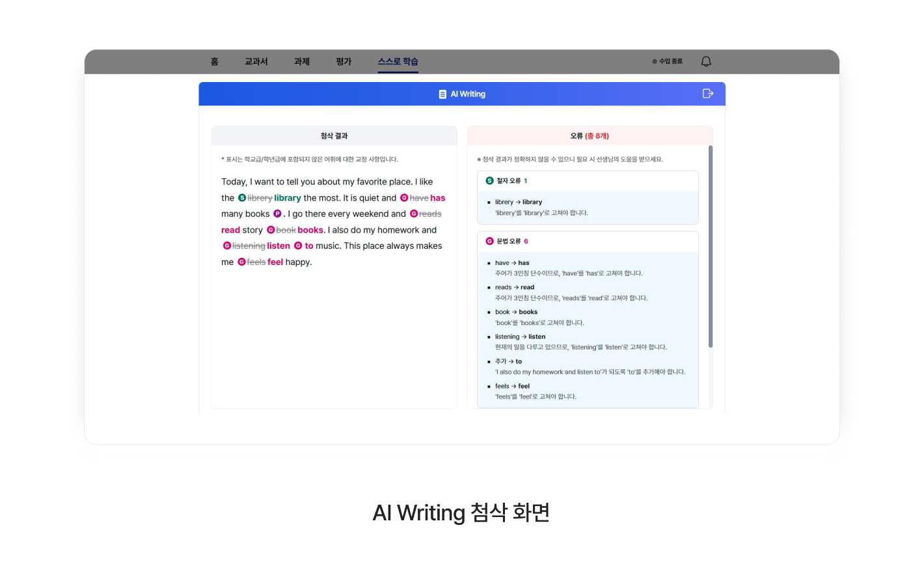Viewport: 924px width, 562px height.
Task: Click the error list vertical scrollbar
Action: 711,246
